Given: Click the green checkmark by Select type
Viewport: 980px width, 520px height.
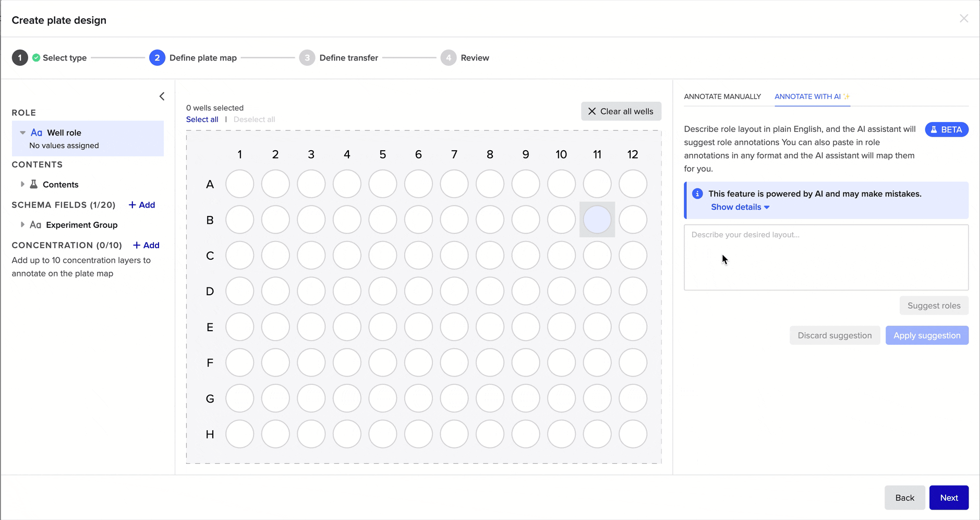Looking at the screenshot, I should coord(36,58).
